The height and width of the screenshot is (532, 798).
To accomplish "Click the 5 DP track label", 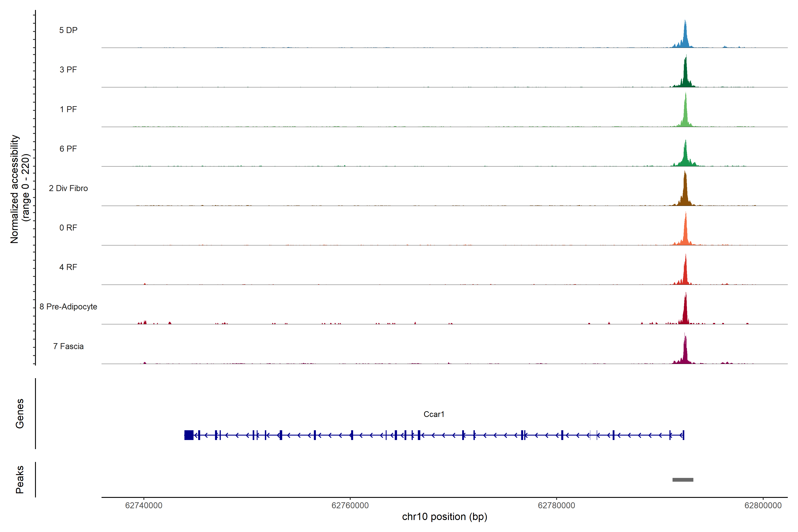I will click(x=68, y=30).
